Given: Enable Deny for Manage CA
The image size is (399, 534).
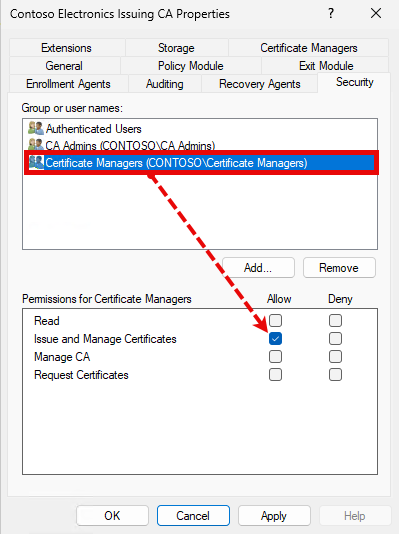Looking at the screenshot, I should click(x=335, y=357).
